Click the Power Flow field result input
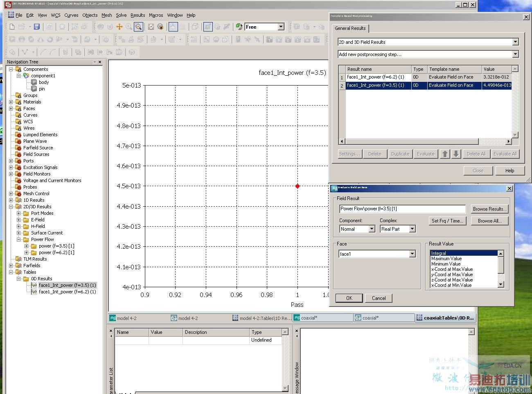The height and width of the screenshot is (394, 532). 402,209
